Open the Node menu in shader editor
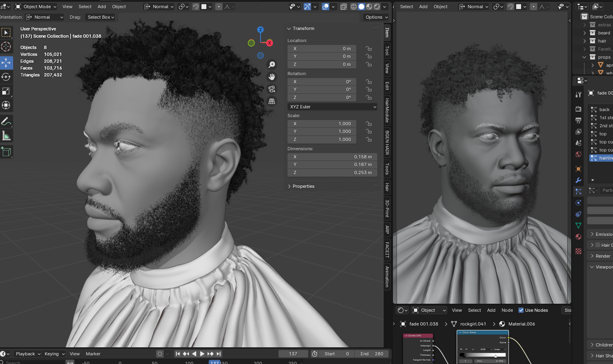613x364 pixels. 507,310
